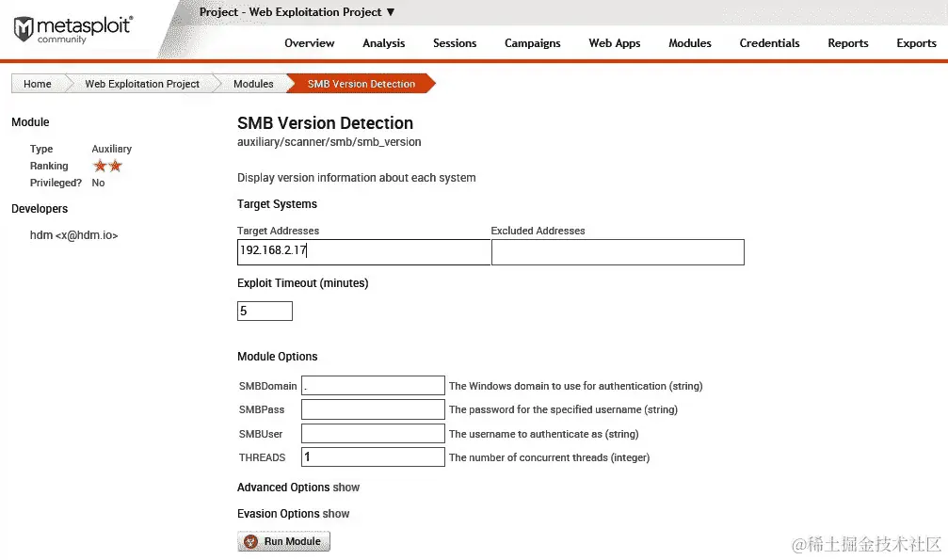Go to the Sessions tab
Image resolution: width=948 pixels, height=560 pixels.
[455, 43]
